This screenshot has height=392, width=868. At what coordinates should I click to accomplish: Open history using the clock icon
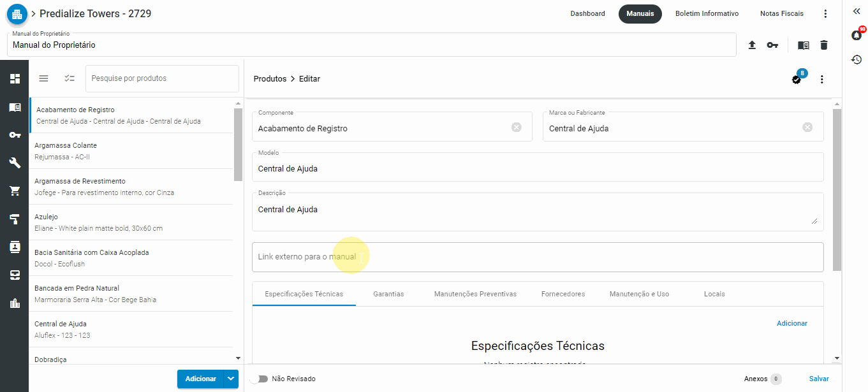[x=857, y=59]
